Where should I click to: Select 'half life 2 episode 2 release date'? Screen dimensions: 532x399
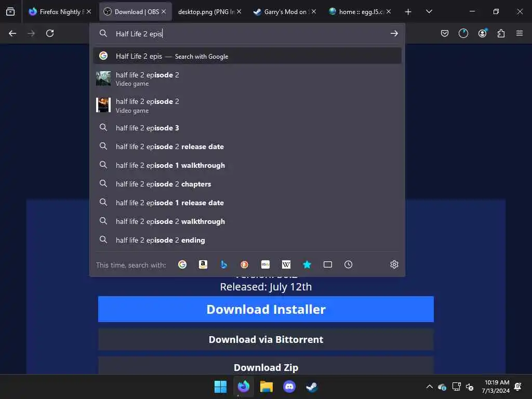coord(247,147)
